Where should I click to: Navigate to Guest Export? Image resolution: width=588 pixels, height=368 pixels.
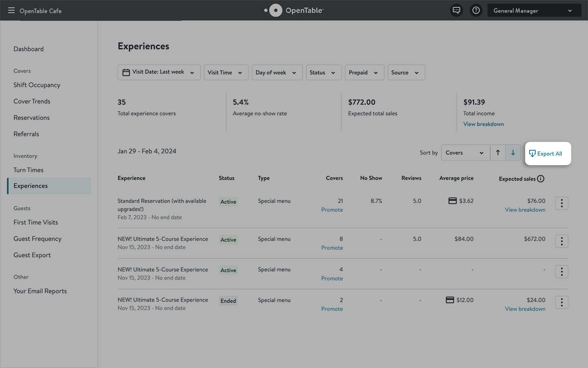32,255
